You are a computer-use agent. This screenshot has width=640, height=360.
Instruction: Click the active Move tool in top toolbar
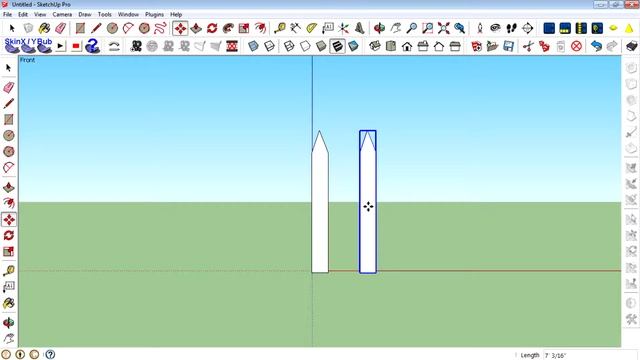click(x=180, y=28)
